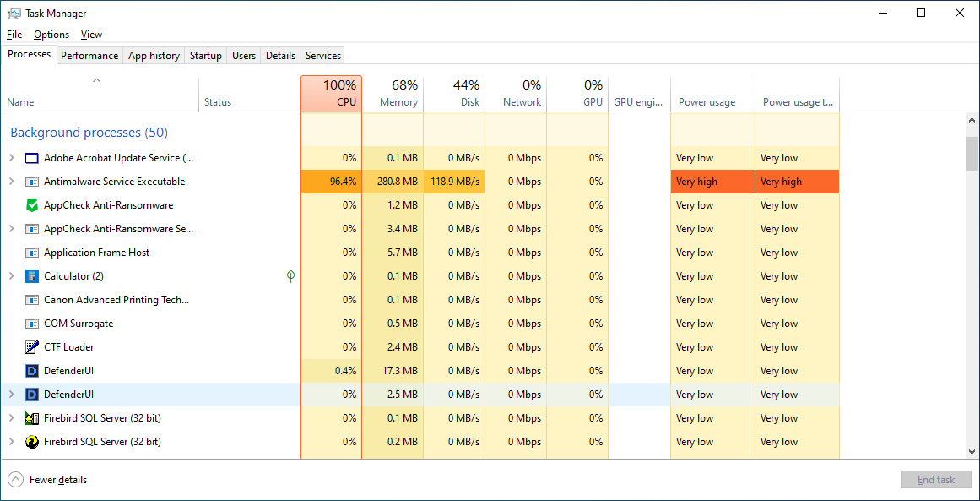
Task: Click the 96.4% CPU cell
Action: [x=331, y=182]
